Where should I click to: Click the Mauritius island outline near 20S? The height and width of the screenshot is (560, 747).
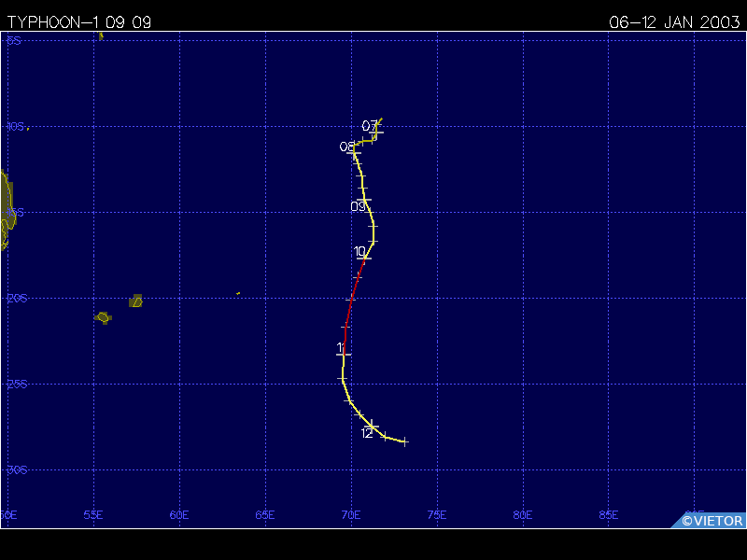pos(135,301)
